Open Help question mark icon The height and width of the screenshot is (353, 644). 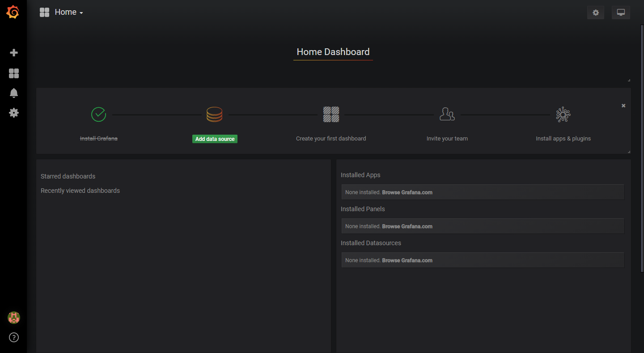click(x=14, y=337)
